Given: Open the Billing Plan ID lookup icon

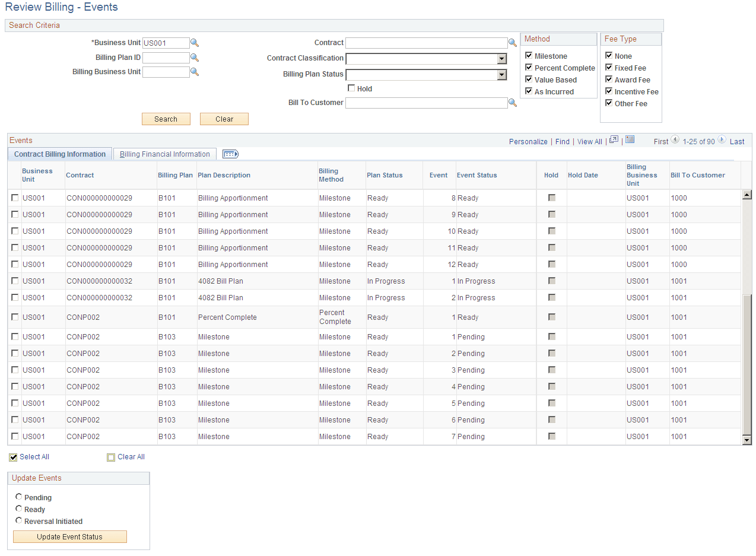Looking at the screenshot, I should pyautogui.click(x=195, y=57).
